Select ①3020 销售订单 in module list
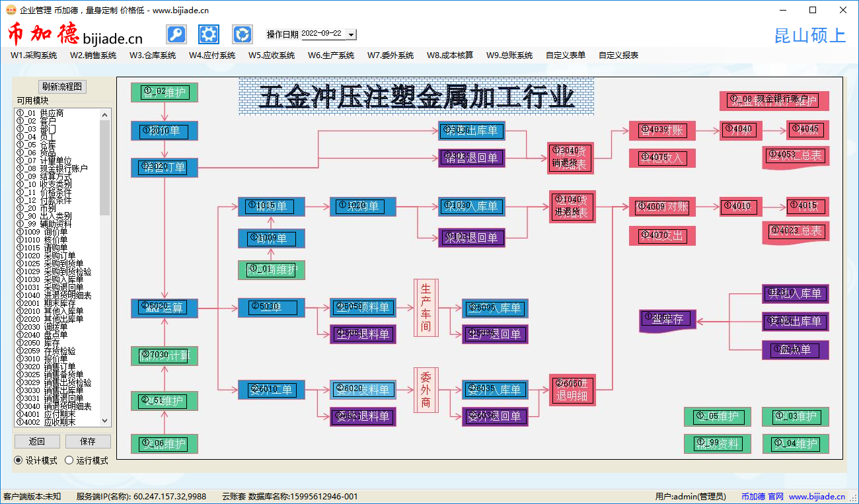 (46, 367)
